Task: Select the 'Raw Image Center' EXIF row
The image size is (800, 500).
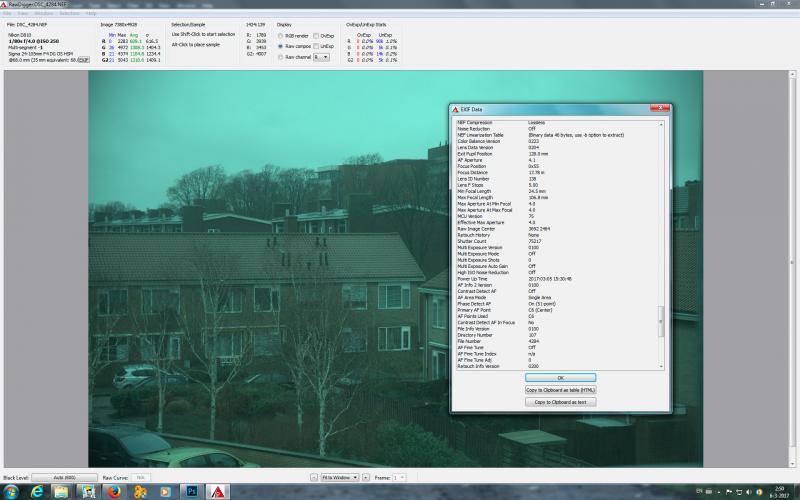Action: 557,229
